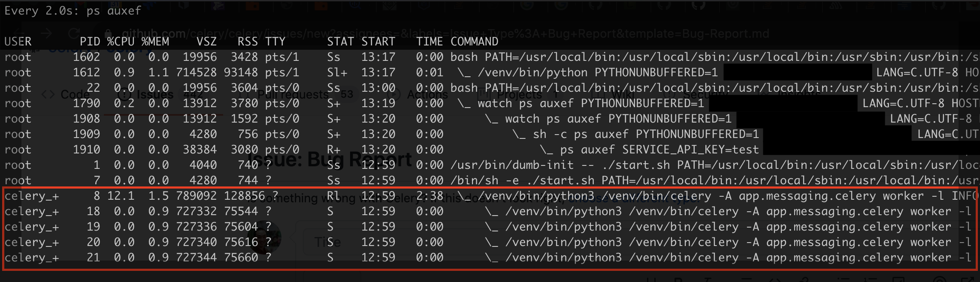Click the 0:01 TIME value
The height and width of the screenshot is (282, 980).
point(430,72)
